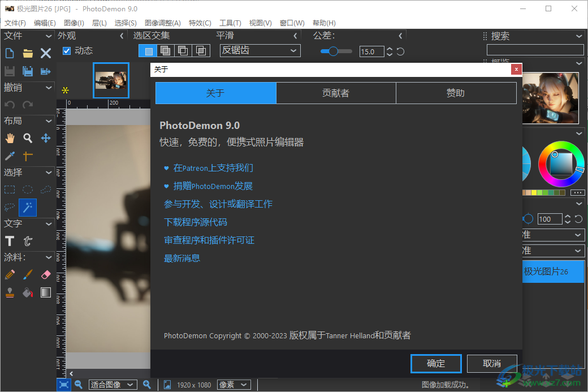
Task: Click the color wheel picker
Action: coord(561,164)
